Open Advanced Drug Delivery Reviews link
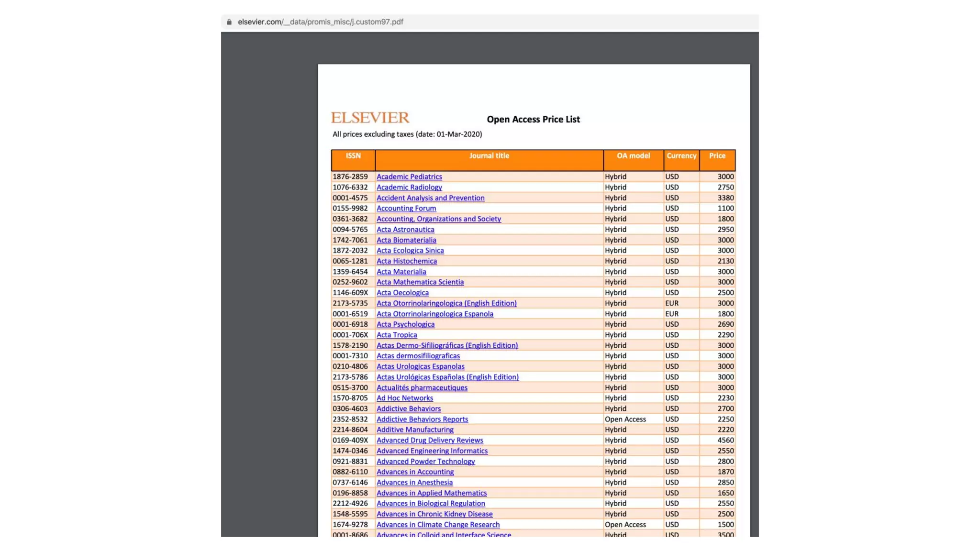The height and width of the screenshot is (551, 980). pos(430,440)
